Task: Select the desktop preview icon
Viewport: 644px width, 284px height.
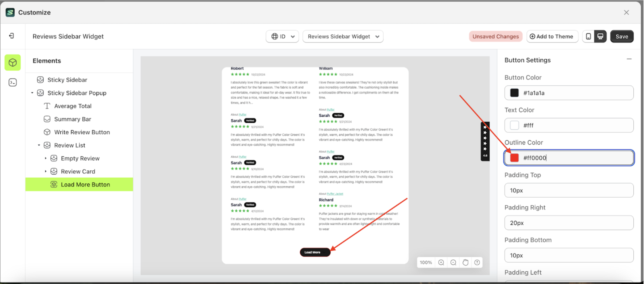Action: [x=600, y=36]
